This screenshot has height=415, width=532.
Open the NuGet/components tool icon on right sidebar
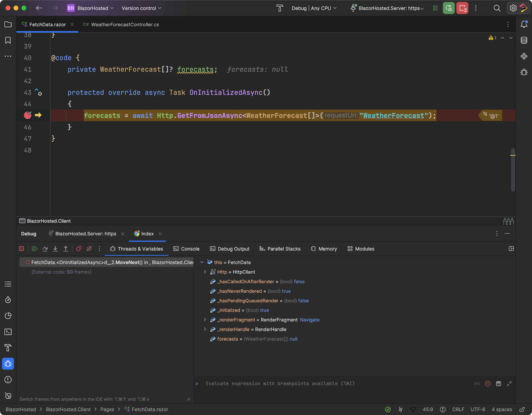pyautogui.click(x=524, y=56)
